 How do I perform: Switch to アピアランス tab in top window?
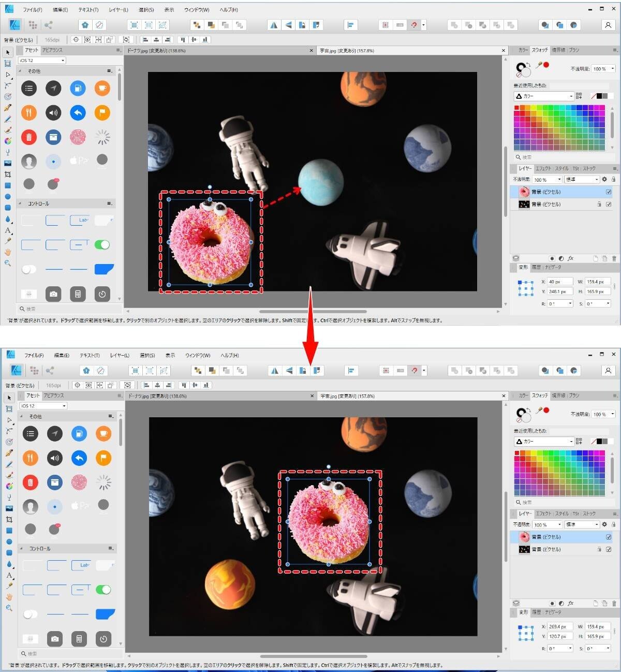coord(53,50)
